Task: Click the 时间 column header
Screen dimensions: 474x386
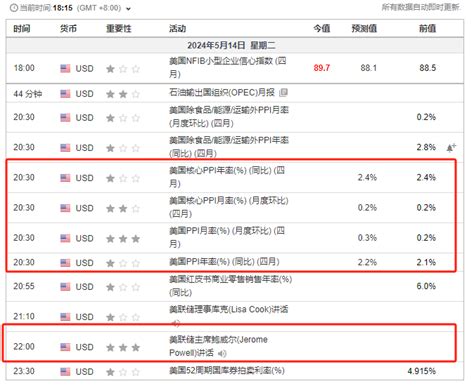Action: pos(22,29)
